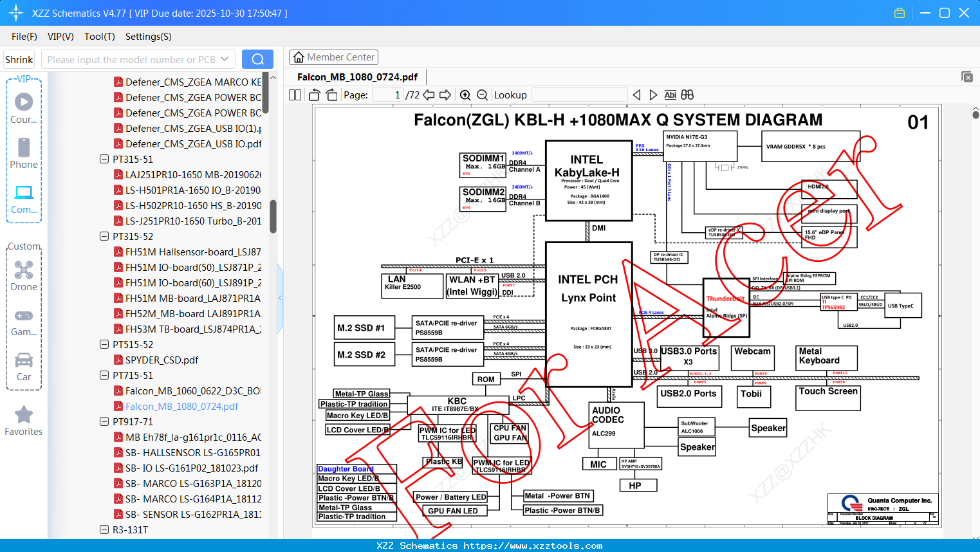Collapse the PT917-71 folder
The image size is (980, 552).
tap(104, 421)
